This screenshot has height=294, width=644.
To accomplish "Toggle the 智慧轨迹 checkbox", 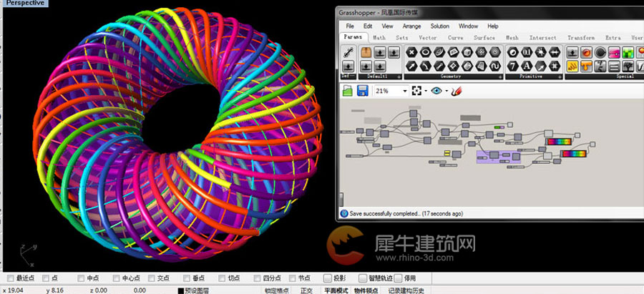I will tap(363, 278).
